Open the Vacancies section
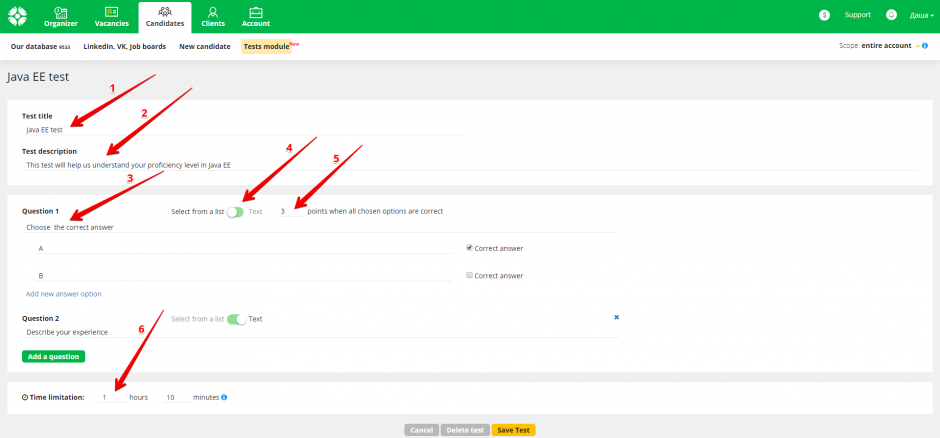Viewport: 940px width, 438px height. [x=111, y=16]
